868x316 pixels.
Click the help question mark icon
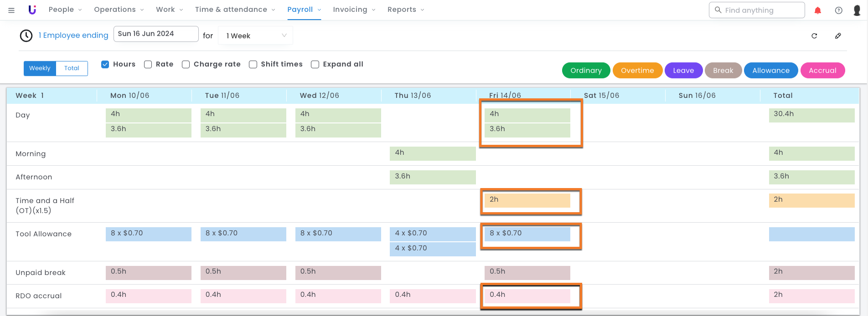click(838, 10)
